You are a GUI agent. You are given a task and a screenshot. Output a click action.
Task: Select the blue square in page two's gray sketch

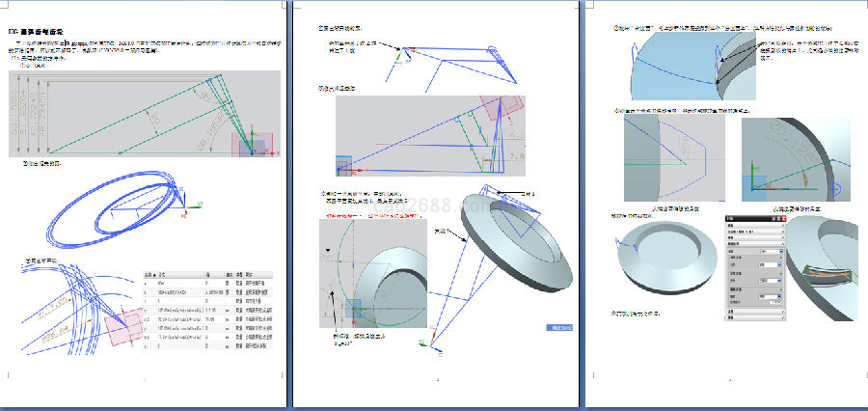pyautogui.click(x=344, y=165)
